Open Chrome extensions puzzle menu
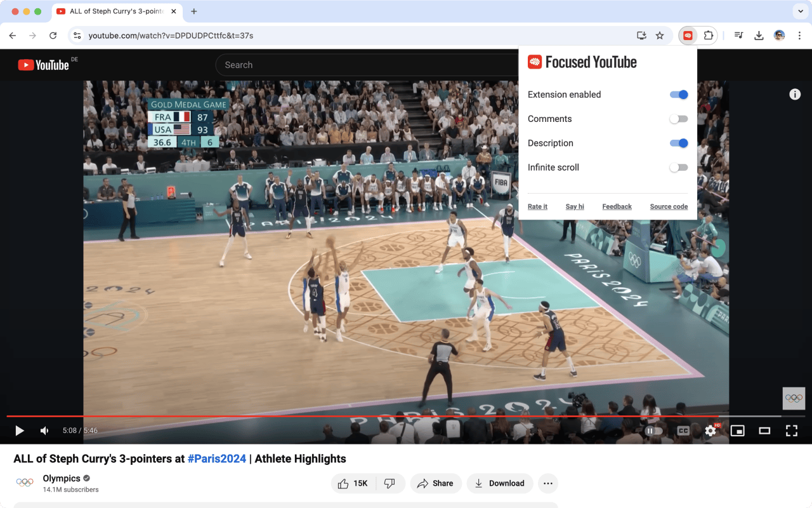Screen dimensions: 812x508 click(x=709, y=36)
